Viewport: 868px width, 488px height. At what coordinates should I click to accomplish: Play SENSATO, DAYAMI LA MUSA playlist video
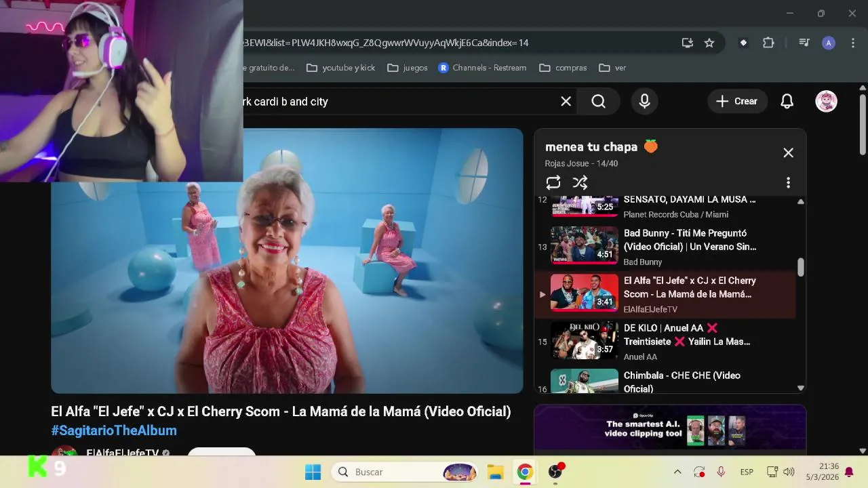(665, 207)
